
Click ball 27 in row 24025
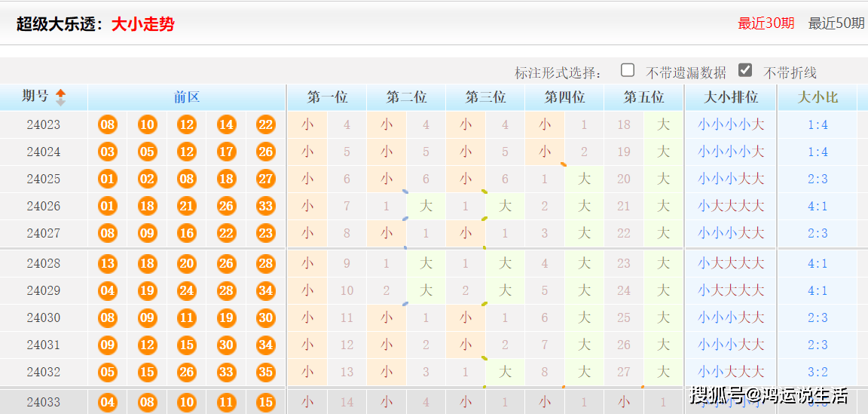[x=266, y=179]
